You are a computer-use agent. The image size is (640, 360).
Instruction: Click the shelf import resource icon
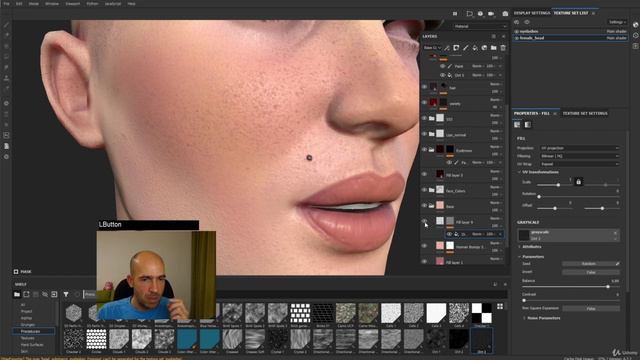coord(54,294)
